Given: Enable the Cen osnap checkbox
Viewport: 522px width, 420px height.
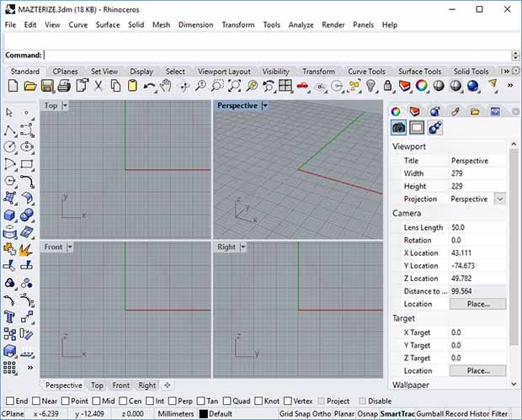Looking at the screenshot, I should point(123,401).
